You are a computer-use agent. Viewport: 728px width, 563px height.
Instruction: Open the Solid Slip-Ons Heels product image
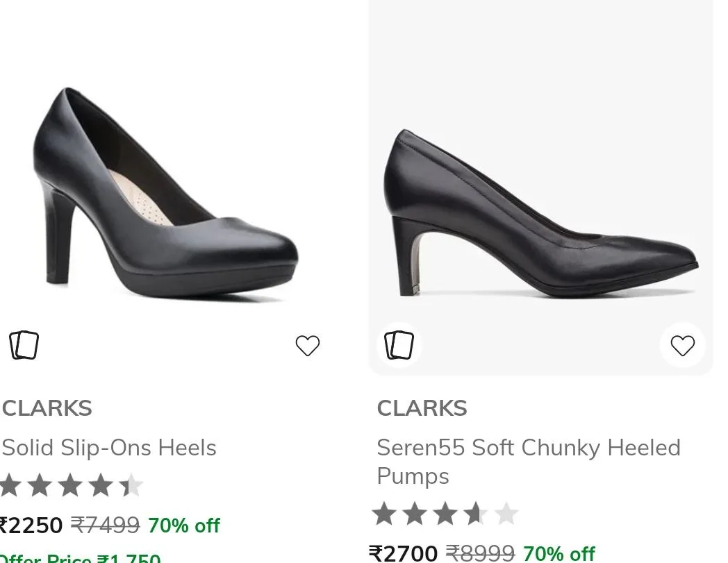click(165, 194)
